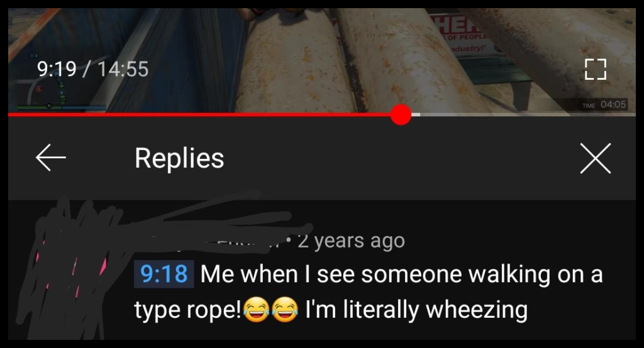The width and height of the screenshot is (644, 348).
Task: Click the in-game TIME 04:05 counter
Action: [x=604, y=105]
